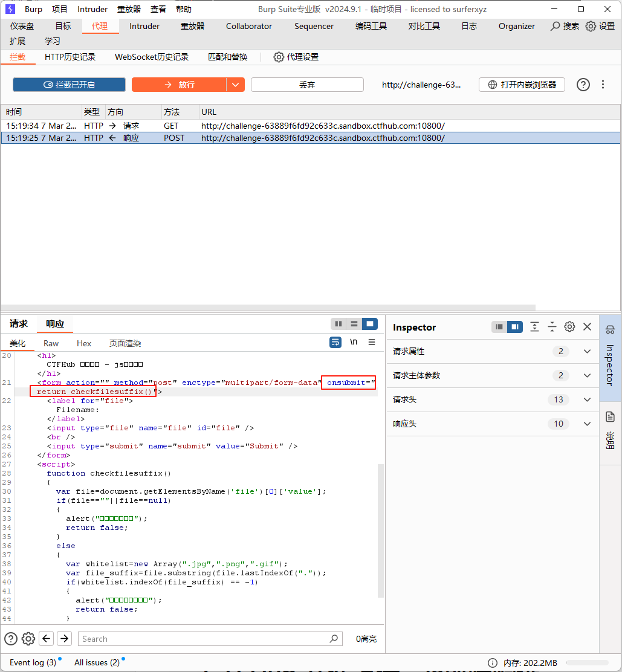
Task: Go to next search match
Action: coord(64,639)
